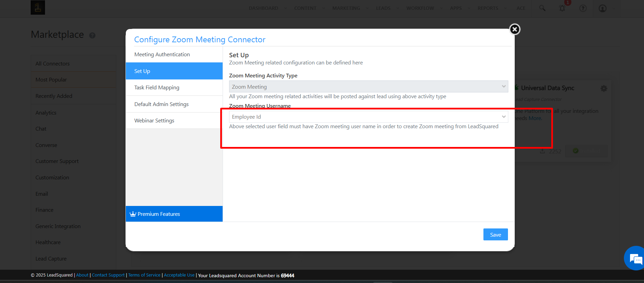Select the Finance category

click(73, 210)
